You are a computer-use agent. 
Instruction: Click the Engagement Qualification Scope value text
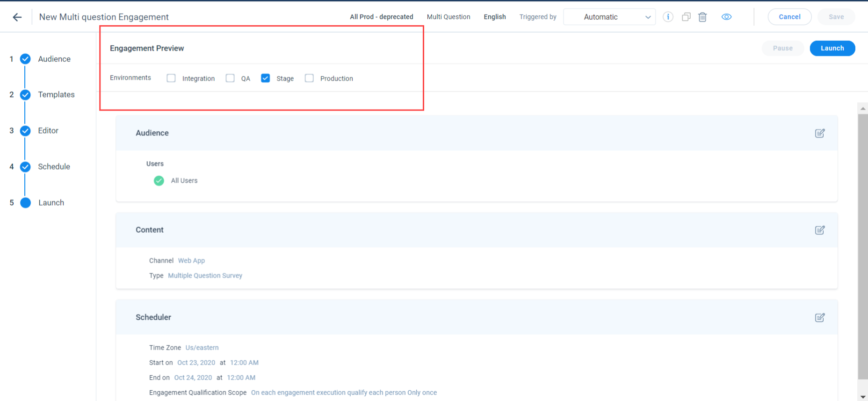click(344, 393)
